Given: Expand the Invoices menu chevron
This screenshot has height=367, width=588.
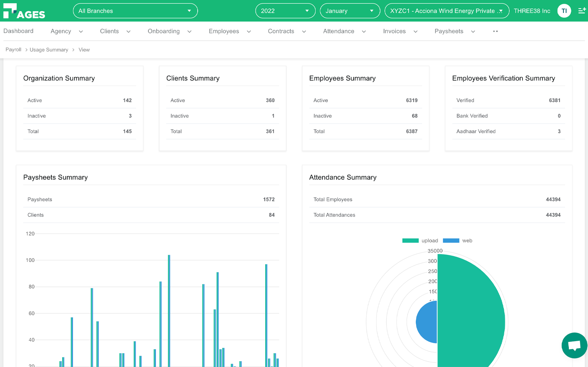Looking at the screenshot, I should pos(415,32).
